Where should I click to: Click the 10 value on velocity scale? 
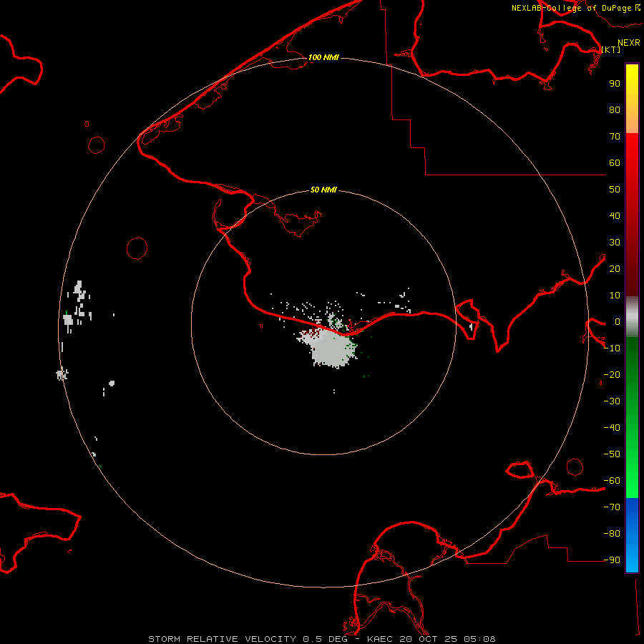tap(615, 296)
